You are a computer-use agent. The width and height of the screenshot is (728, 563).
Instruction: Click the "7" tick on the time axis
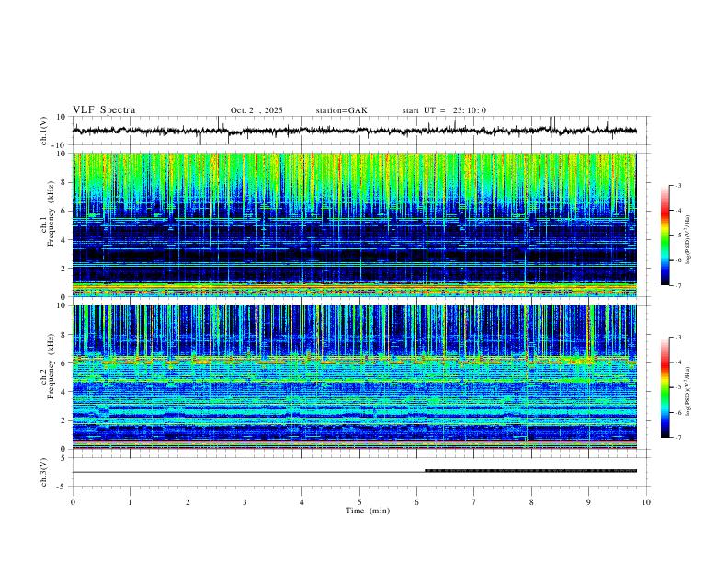point(474,502)
